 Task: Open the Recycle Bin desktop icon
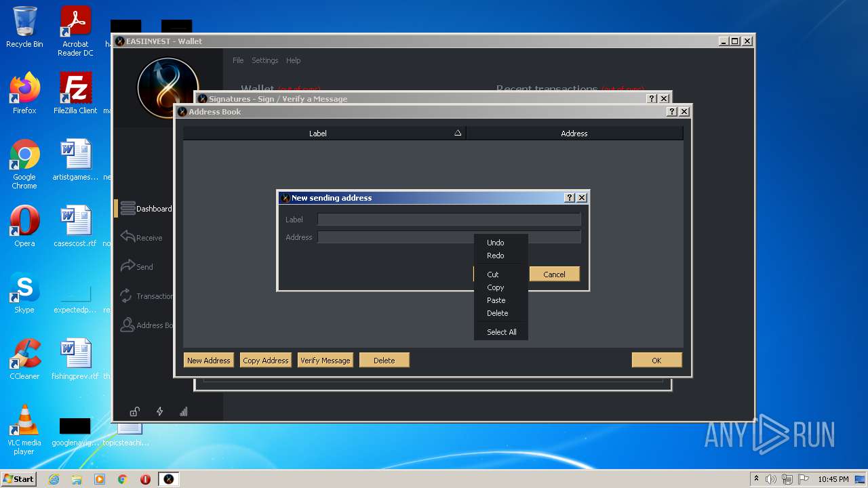24,27
